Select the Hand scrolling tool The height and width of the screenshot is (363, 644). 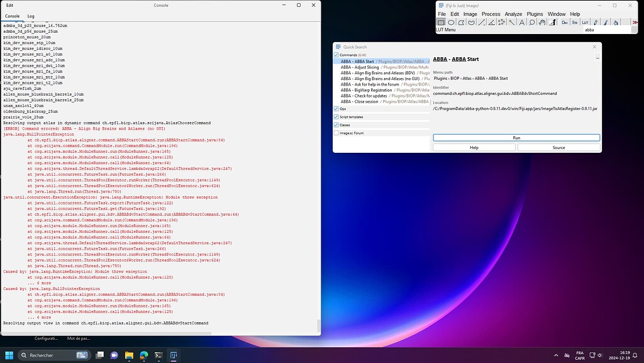542,23
